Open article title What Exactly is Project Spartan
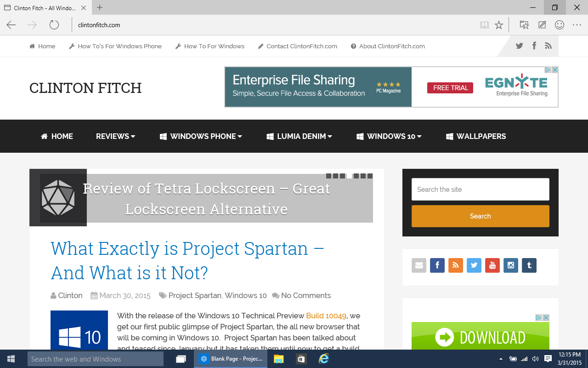Viewport: 588px width, 368px height. point(187,260)
